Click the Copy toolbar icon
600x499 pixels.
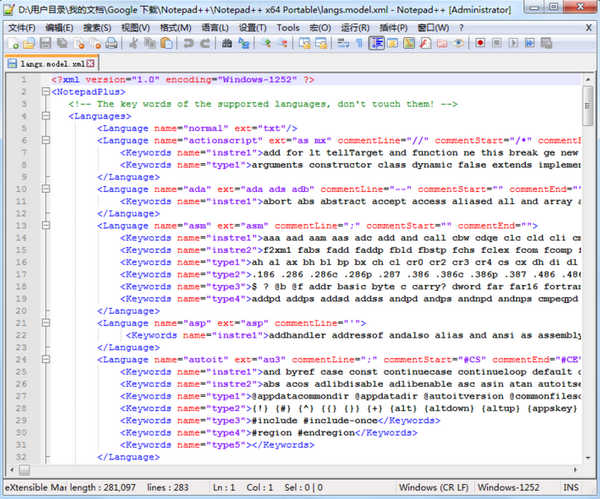(x=150, y=43)
